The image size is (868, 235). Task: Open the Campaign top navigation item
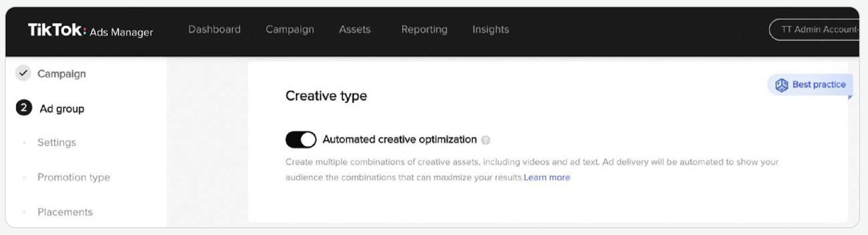(290, 29)
